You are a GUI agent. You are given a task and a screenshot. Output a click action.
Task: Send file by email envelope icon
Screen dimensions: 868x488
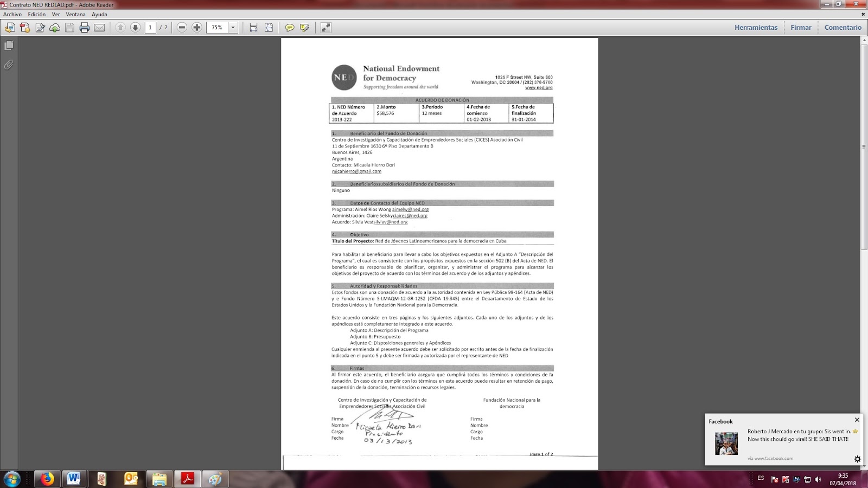click(x=99, y=28)
